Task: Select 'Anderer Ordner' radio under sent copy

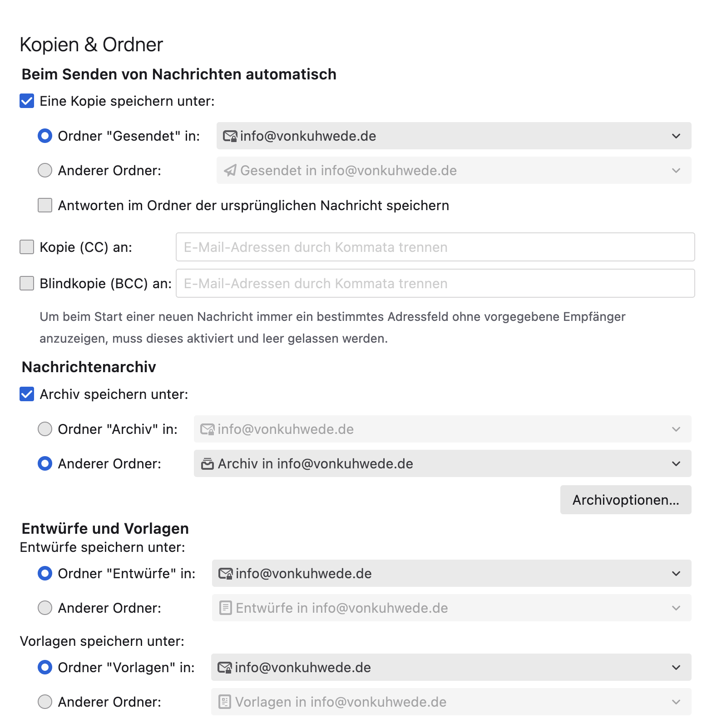Action: (x=45, y=171)
